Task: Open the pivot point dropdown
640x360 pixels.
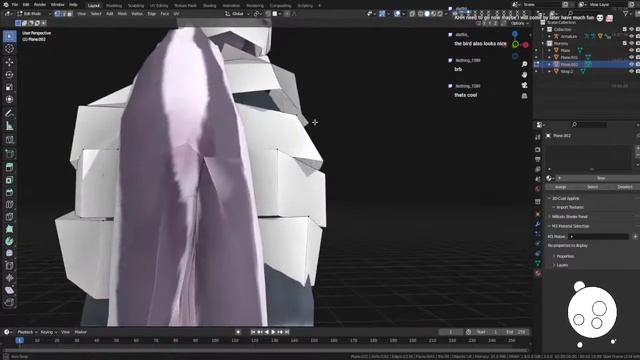Action: tap(257, 13)
